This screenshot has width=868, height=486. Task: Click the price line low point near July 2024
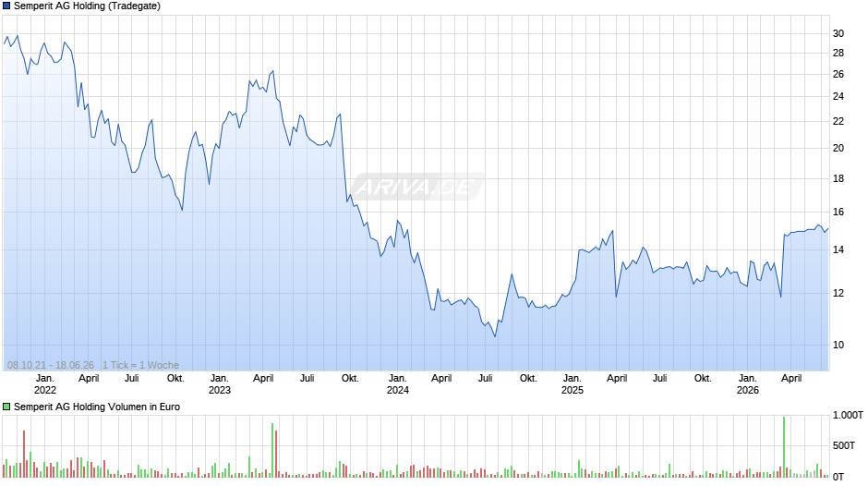tap(495, 335)
